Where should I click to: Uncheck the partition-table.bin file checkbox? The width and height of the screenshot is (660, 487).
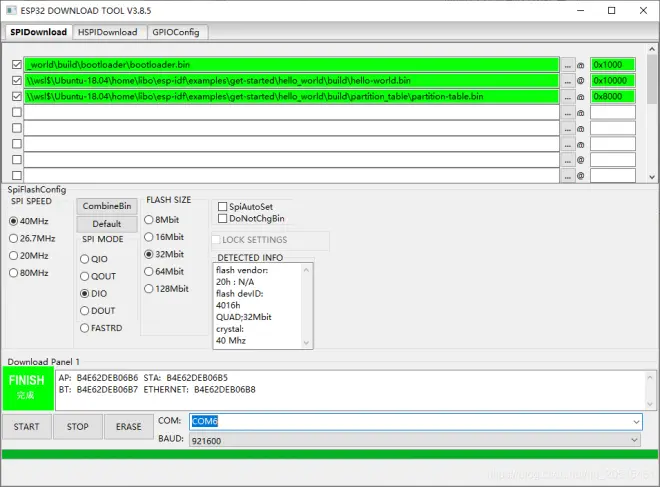point(17,96)
